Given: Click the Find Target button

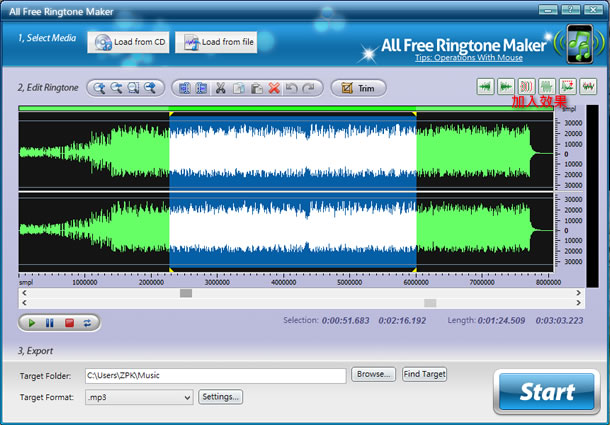Looking at the screenshot, I should (x=424, y=374).
